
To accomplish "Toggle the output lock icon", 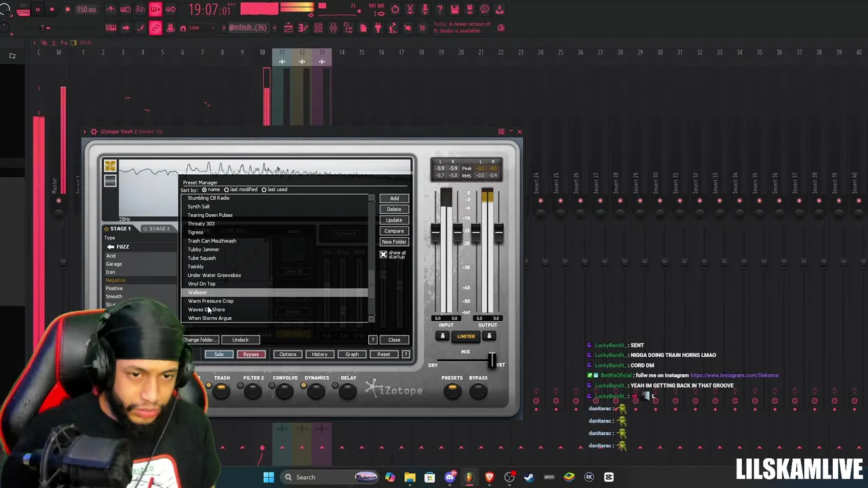I will [x=489, y=336].
